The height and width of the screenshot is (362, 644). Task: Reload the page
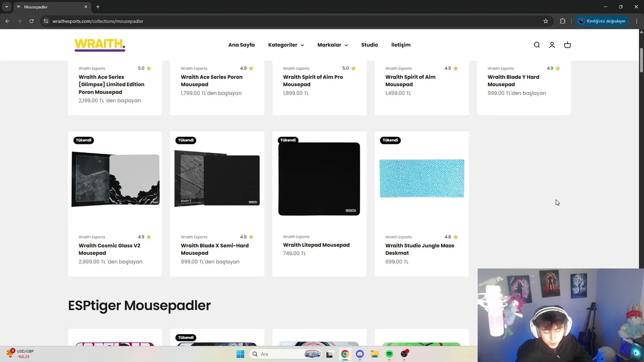pos(31,21)
